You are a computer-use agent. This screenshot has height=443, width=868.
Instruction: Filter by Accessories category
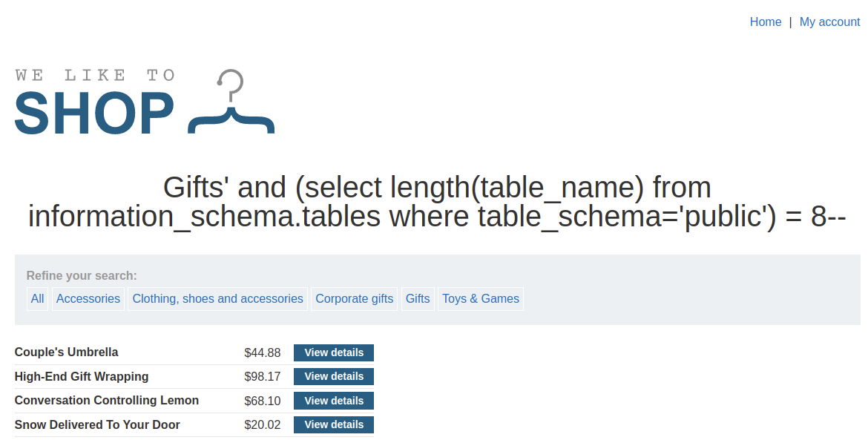click(x=88, y=299)
